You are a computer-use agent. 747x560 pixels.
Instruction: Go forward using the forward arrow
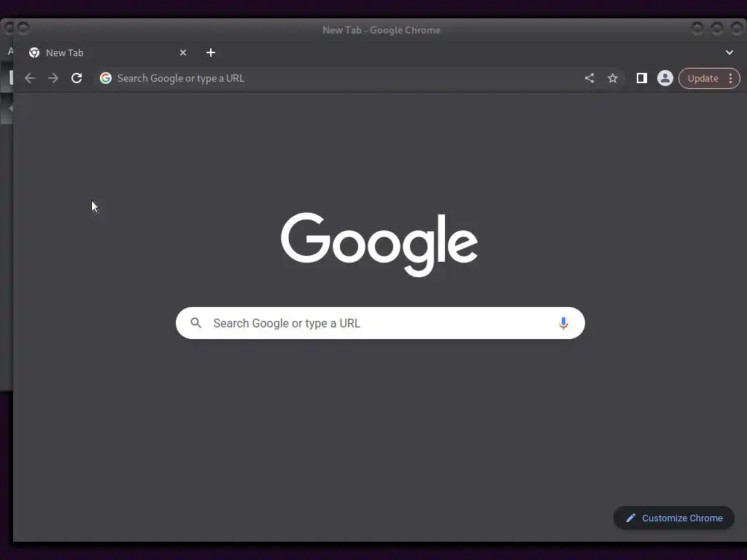[x=53, y=78]
